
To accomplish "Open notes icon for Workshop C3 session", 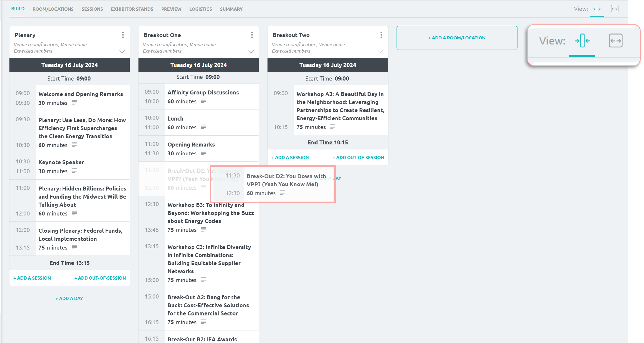I will 203,280.
